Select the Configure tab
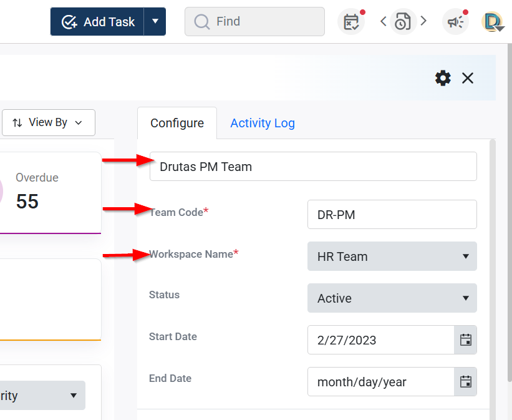 177,123
